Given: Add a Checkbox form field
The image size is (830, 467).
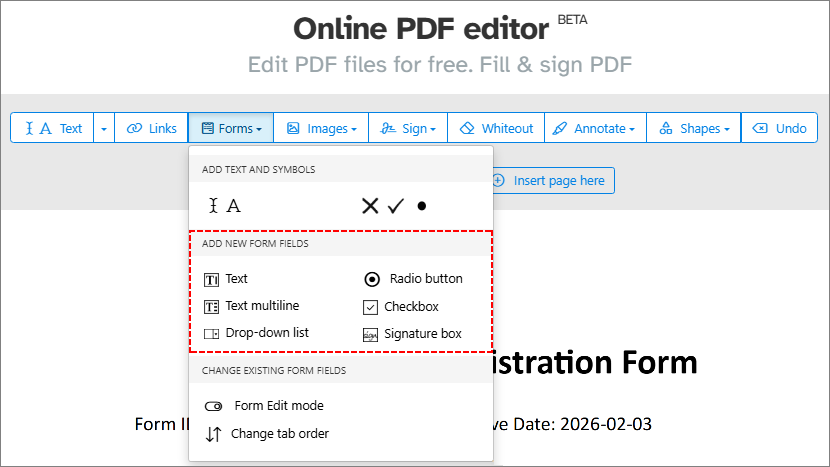Looking at the screenshot, I should pos(401,307).
